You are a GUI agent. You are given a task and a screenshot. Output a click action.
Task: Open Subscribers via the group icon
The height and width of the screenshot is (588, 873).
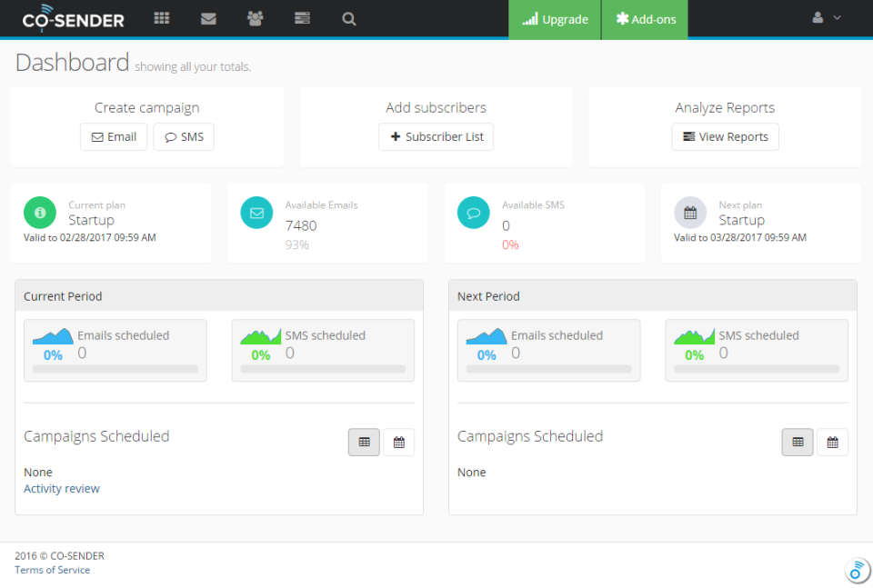[255, 18]
